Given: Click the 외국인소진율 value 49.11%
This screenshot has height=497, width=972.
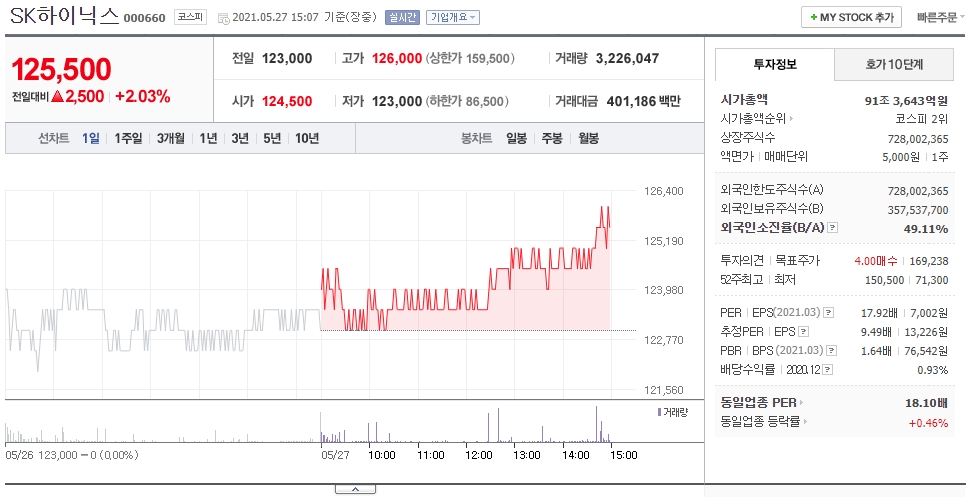Looking at the screenshot, I should (x=926, y=229).
